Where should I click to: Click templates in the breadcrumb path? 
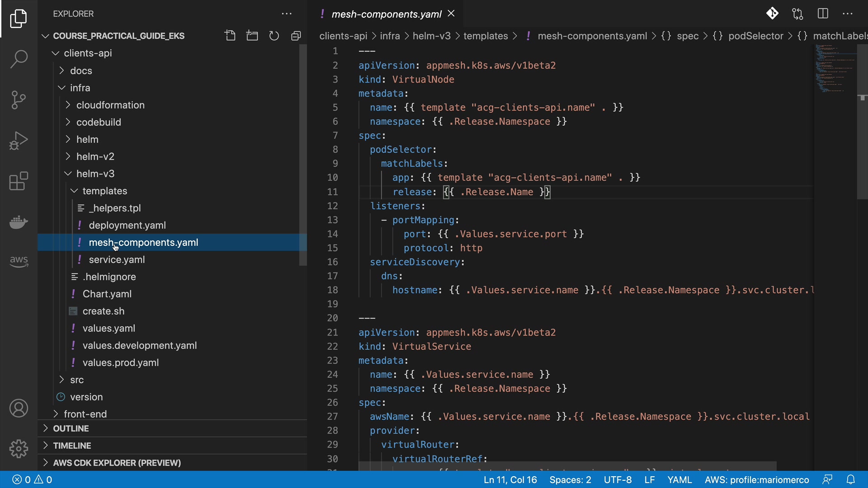tap(486, 36)
